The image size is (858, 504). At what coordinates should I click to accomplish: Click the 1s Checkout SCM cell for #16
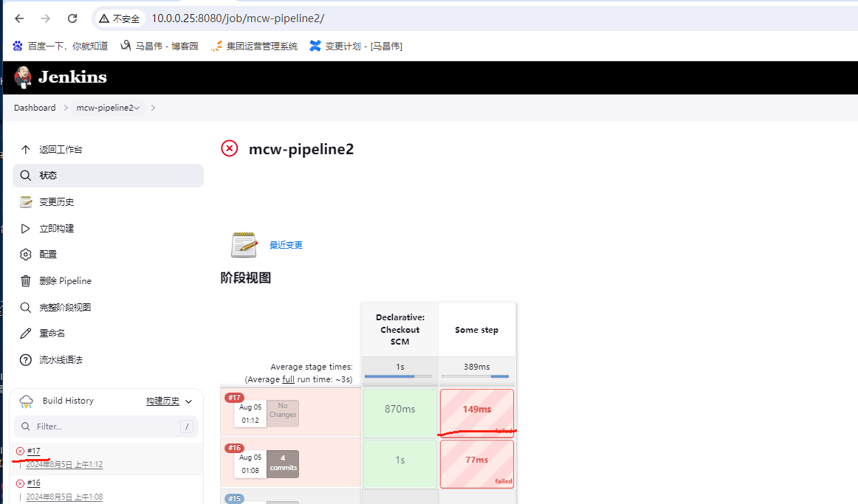pos(400,463)
